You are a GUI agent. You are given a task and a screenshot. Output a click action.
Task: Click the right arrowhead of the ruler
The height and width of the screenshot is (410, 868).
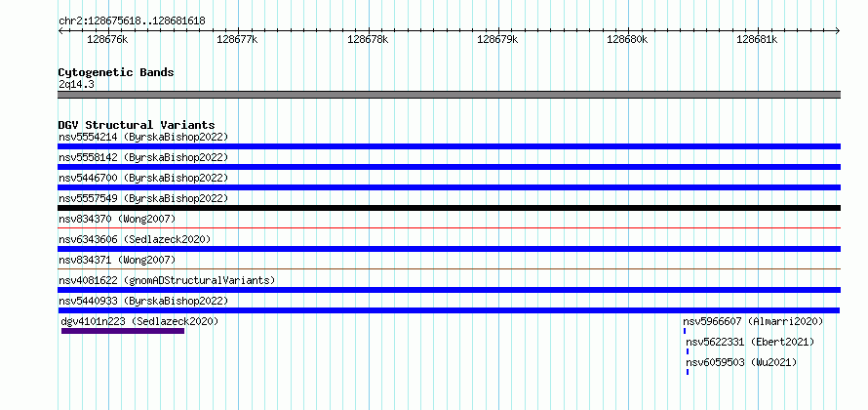(x=838, y=30)
